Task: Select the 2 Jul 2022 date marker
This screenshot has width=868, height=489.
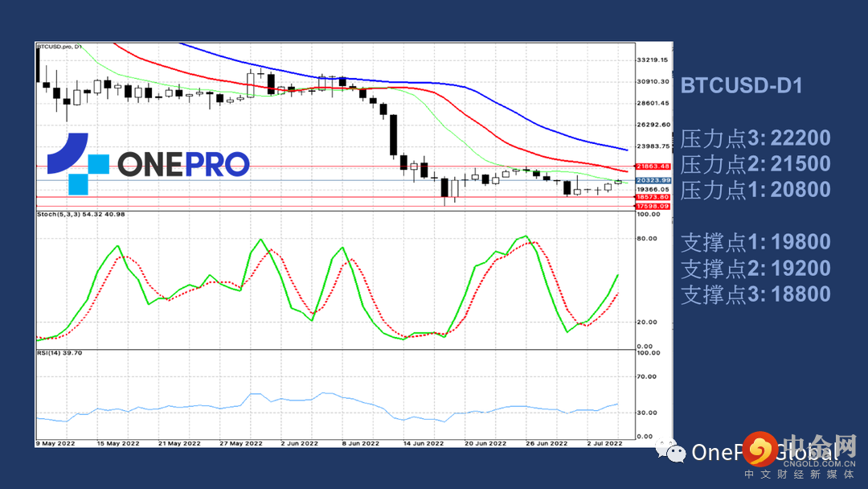Action: tap(603, 443)
